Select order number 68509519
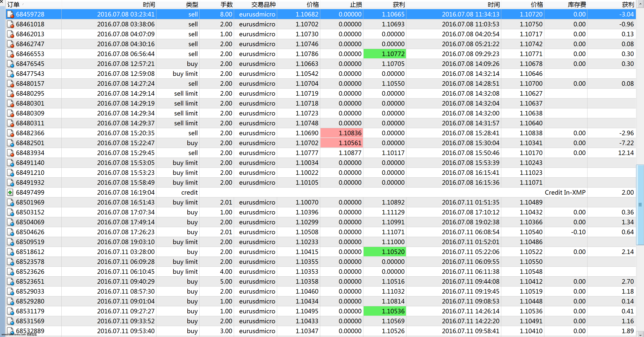Viewport: 644px width, 337px height. 30,242
